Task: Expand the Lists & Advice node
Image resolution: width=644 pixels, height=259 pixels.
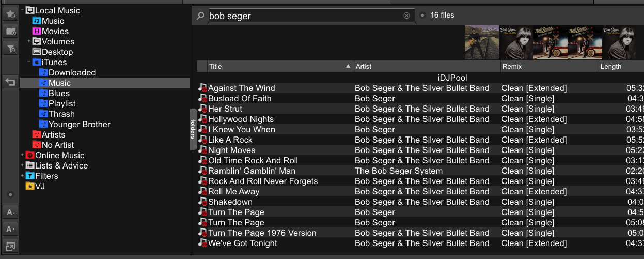Action: pyautogui.click(x=22, y=165)
